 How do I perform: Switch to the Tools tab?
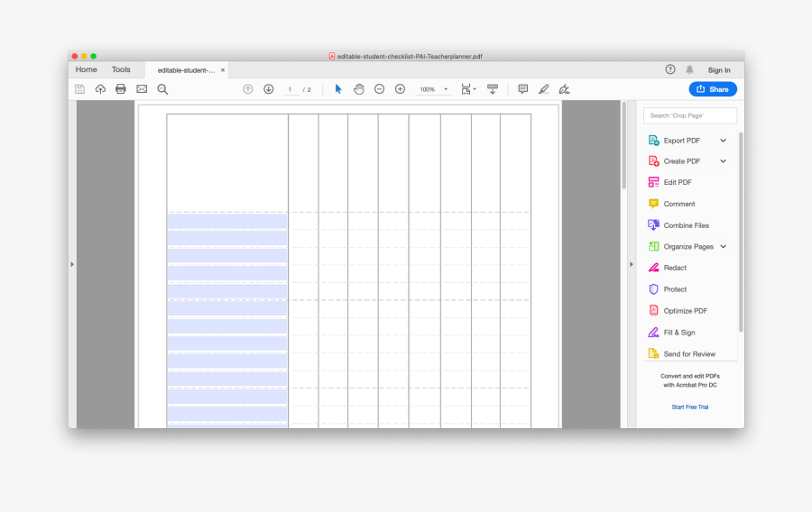point(121,69)
